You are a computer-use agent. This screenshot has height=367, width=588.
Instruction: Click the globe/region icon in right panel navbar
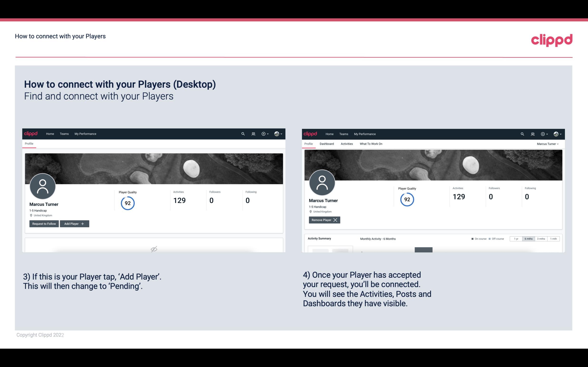555,133
